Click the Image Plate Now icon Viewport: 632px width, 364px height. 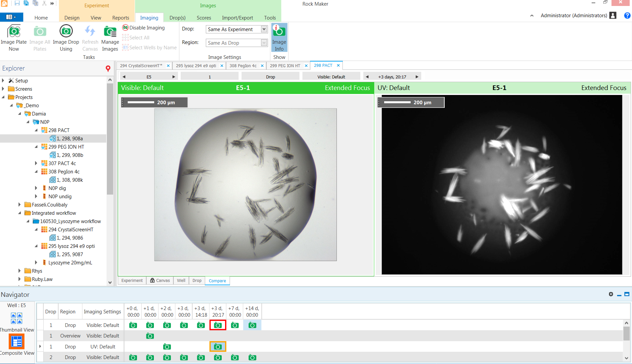click(x=14, y=32)
